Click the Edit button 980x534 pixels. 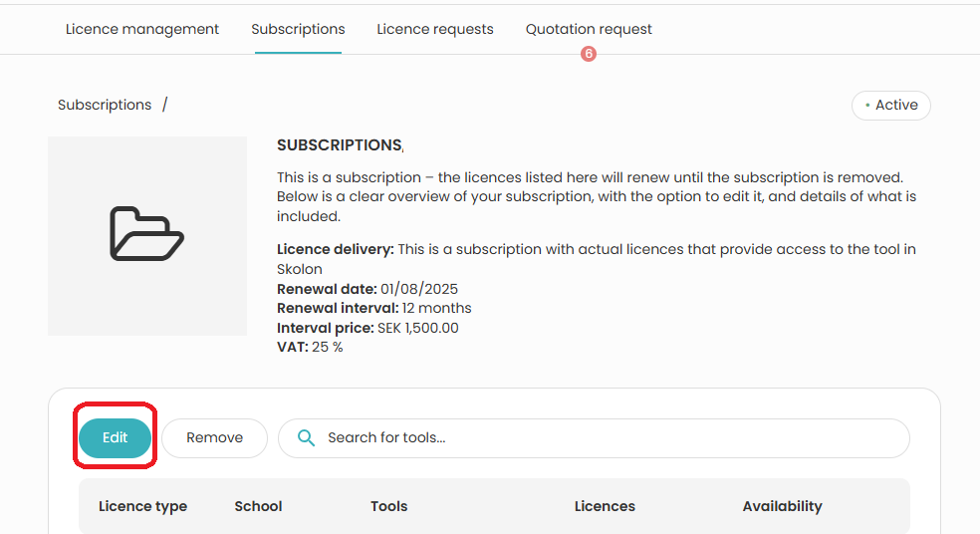pos(115,437)
